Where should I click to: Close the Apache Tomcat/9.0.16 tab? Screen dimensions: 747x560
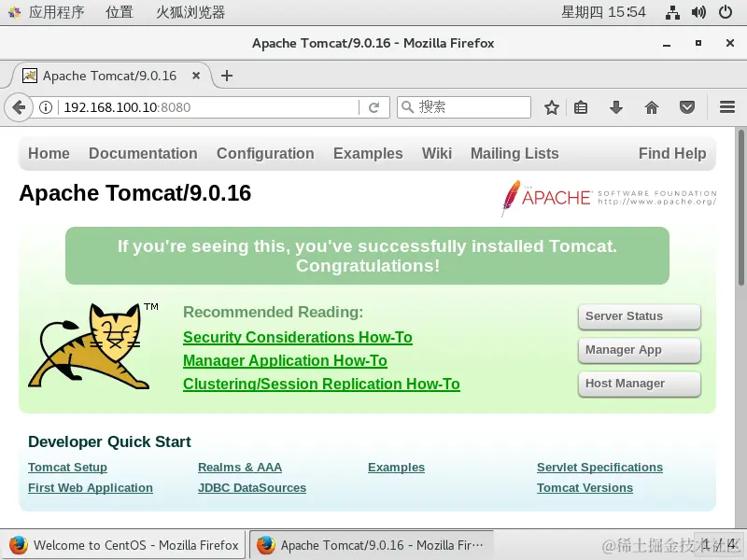[196, 76]
